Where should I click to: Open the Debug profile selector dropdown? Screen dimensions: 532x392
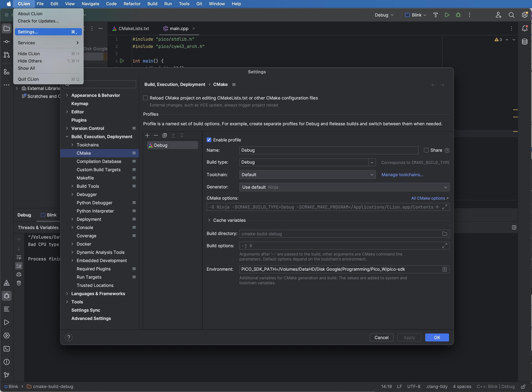point(384,15)
